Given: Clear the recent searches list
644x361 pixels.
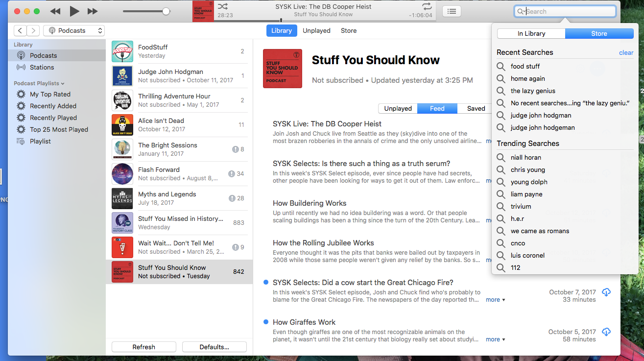Looking at the screenshot, I should pyautogui.click(x=626, y=52).
